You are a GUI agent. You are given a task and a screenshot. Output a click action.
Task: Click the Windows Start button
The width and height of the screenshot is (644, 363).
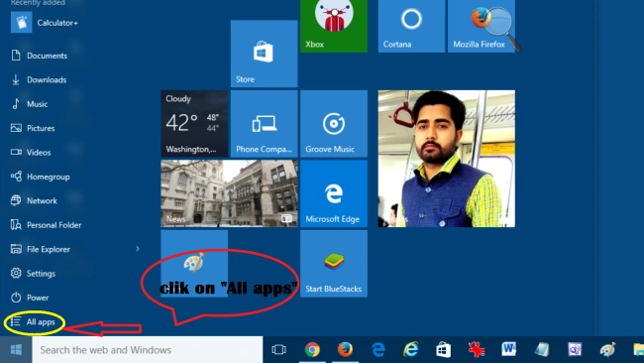coord(16,350)
